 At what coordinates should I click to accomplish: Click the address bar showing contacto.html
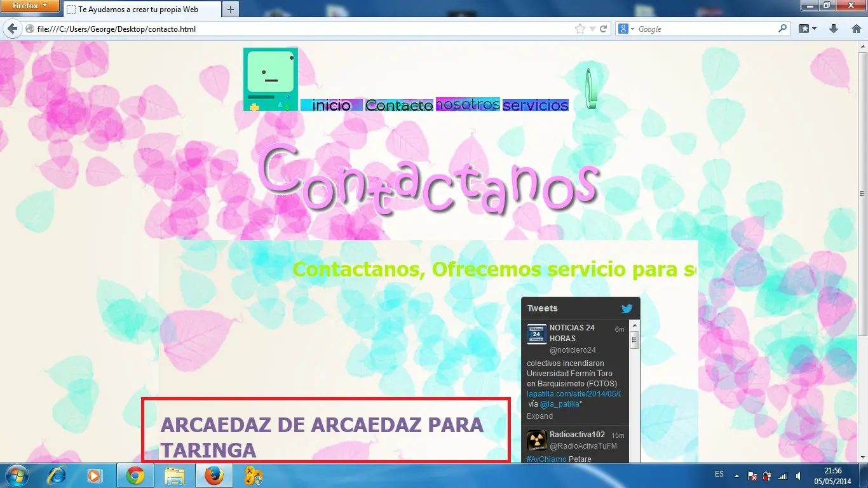(305, 29)
